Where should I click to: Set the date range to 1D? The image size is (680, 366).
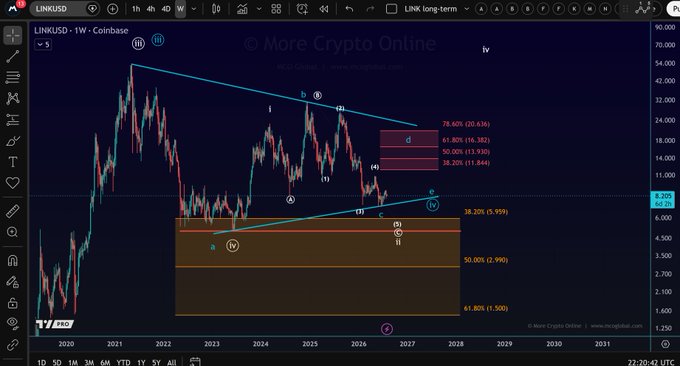(42, 362)
